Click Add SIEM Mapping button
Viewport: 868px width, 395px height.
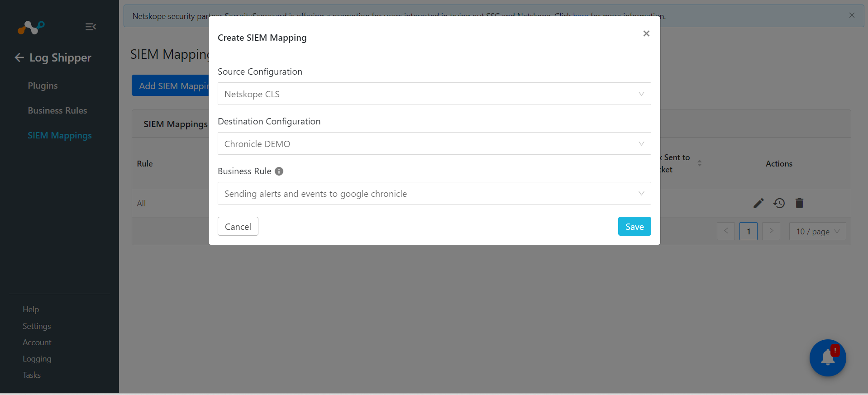coord(170,86)
